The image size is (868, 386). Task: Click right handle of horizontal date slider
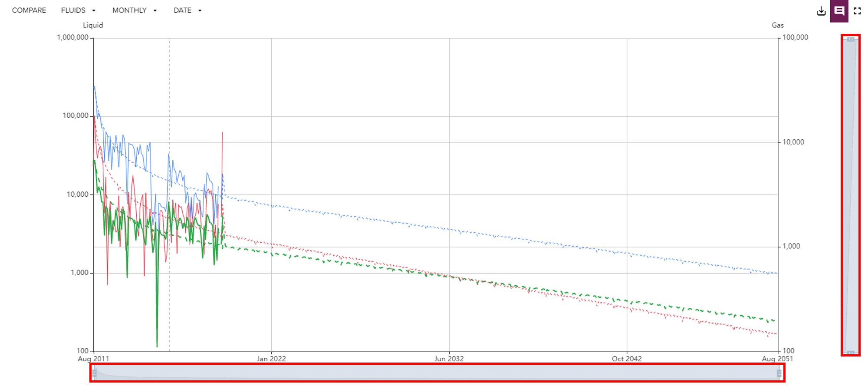779,373
